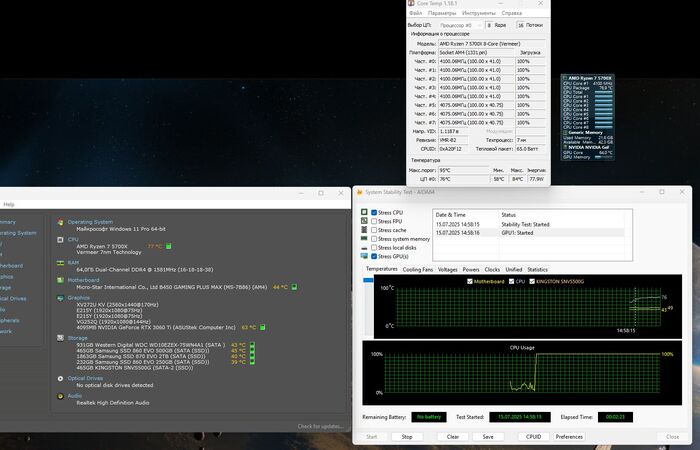Click the CPU section icon in Speccy

60,240
